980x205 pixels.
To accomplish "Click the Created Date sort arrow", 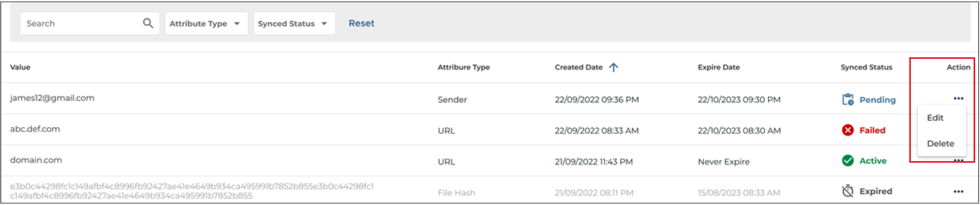I will 614,67.
